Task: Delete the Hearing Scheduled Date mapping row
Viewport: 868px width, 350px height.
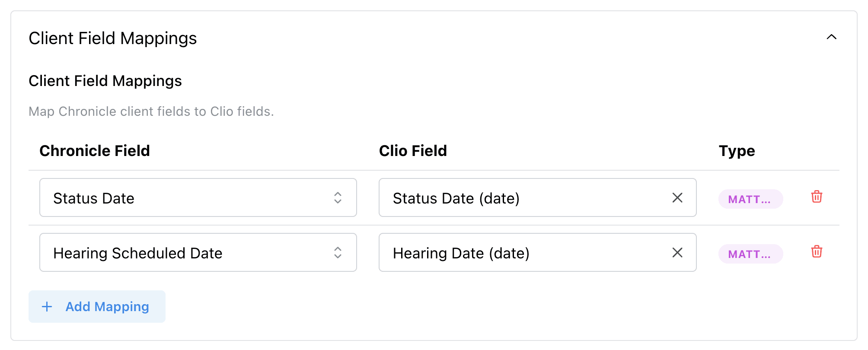Action: 817,252
